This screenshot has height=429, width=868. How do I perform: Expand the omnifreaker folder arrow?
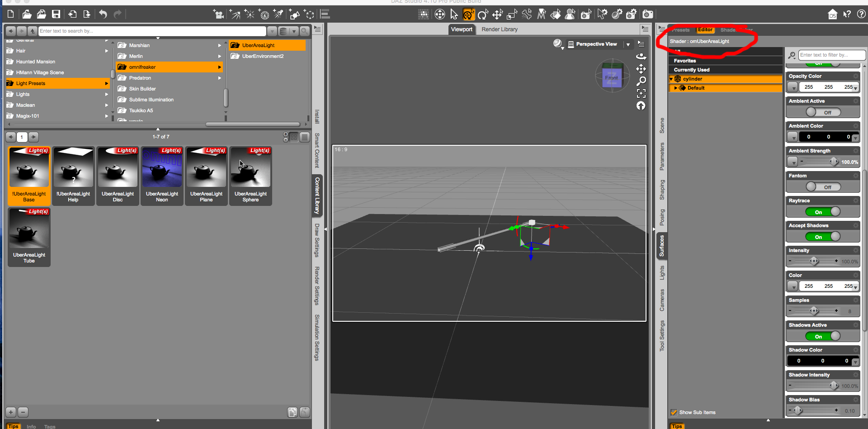(x=220, y=67)
